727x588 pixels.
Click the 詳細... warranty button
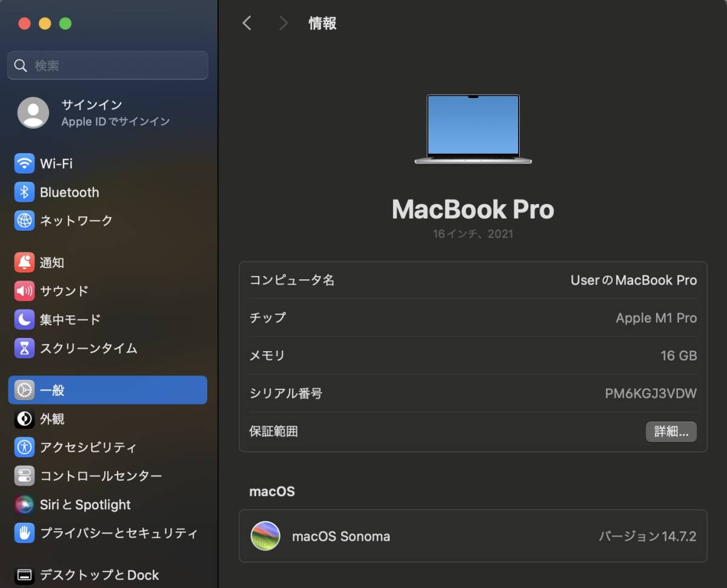click(671, 432)
